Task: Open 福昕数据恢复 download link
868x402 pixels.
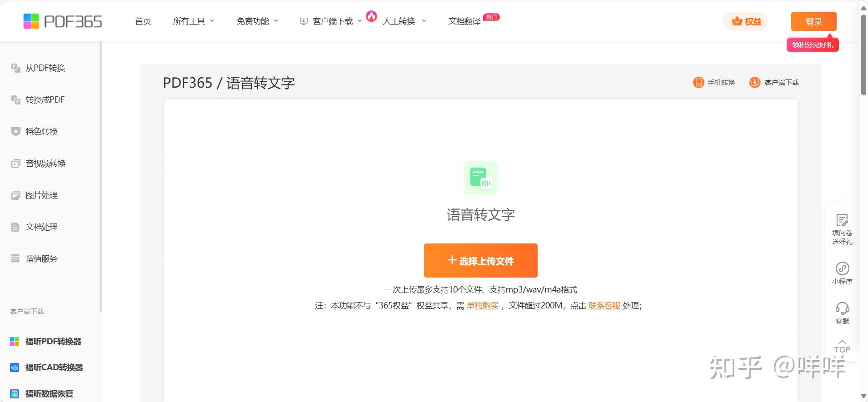Action: (x=49, y=394)
